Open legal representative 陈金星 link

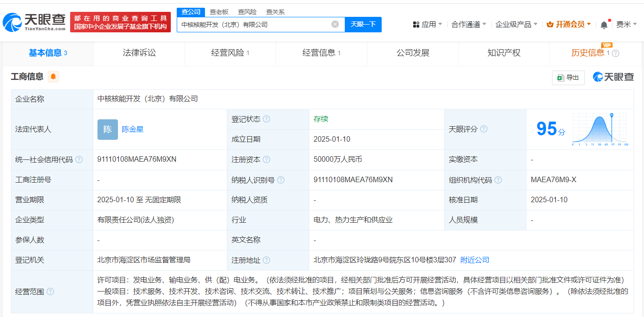(133, 129)
